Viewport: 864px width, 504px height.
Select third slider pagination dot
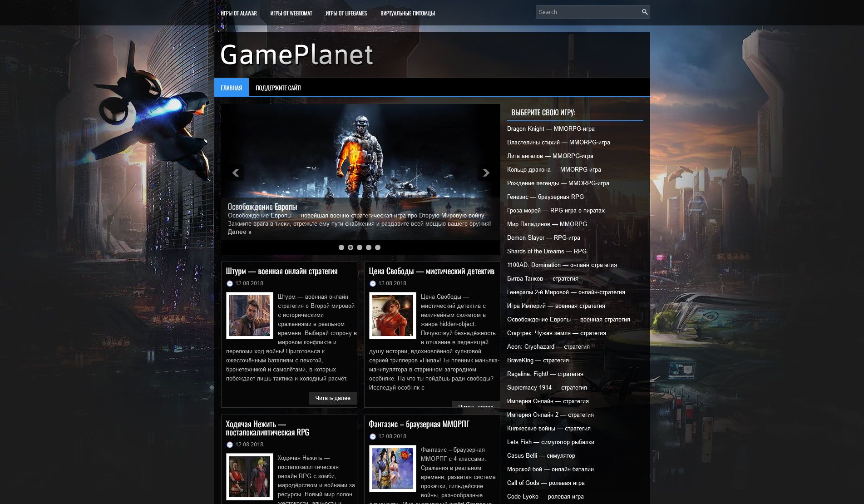[x=360, y=247]
